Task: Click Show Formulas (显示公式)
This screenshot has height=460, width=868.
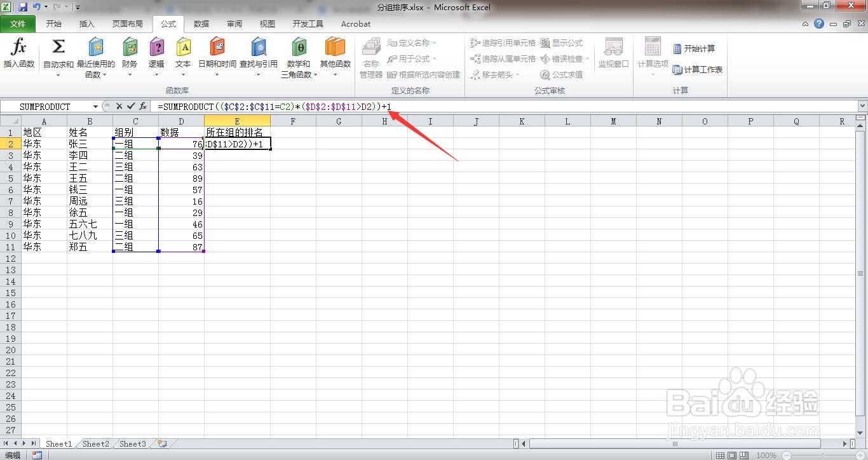Action: pyautogui.click(x=562, y=43)
